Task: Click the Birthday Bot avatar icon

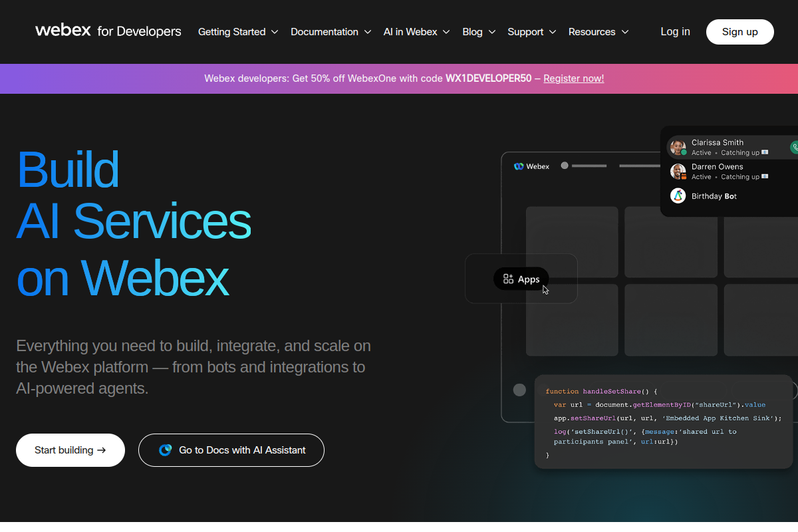Action: click(678, 196)
